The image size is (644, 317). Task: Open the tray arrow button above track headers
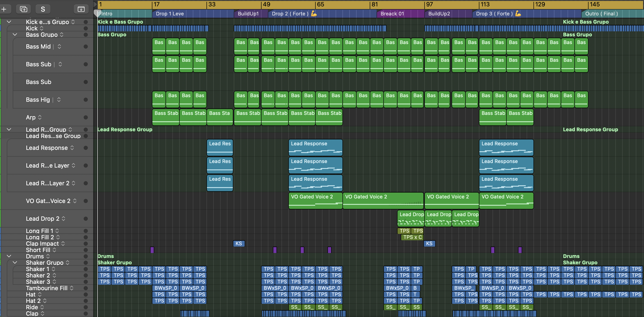(x=81, y=9)
